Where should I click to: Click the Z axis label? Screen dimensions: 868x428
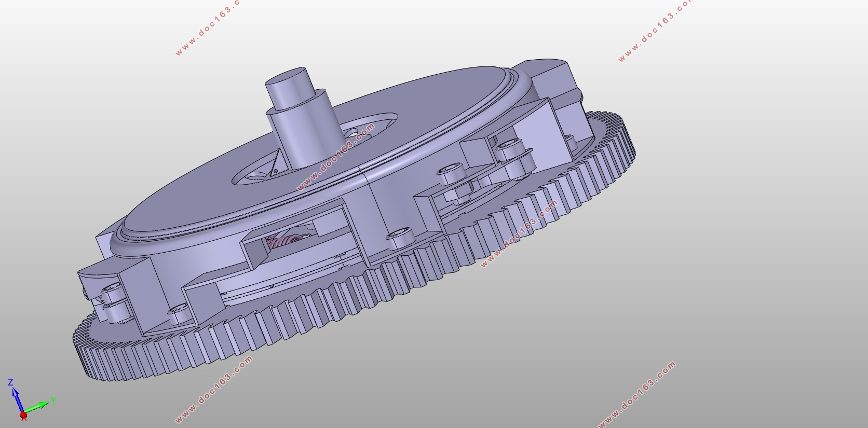tap(10, 382)
